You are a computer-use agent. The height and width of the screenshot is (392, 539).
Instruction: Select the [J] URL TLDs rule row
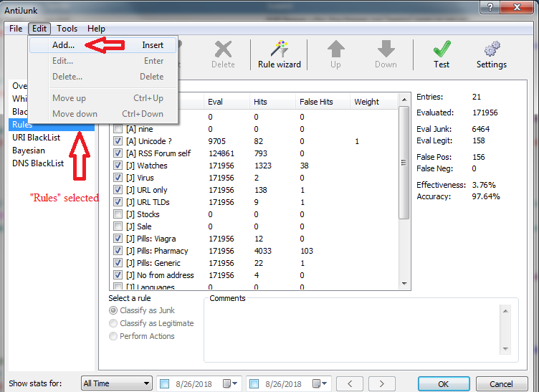pos(254,202)
